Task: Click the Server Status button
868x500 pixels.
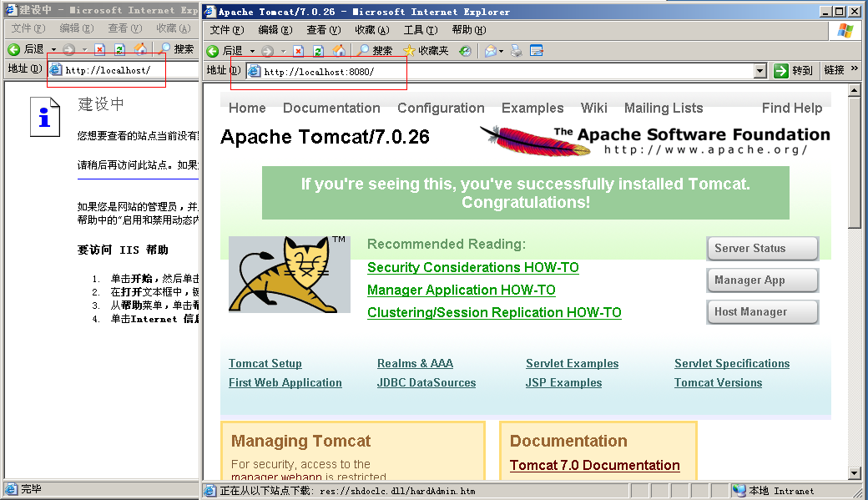Action: point(762,249)
